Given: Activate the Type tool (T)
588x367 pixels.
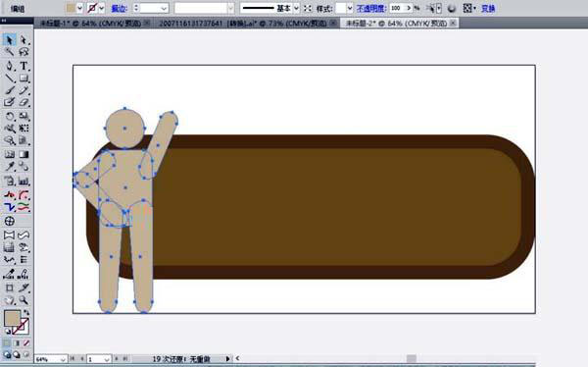Looking at the screenshot, I should tap(24, 66).
